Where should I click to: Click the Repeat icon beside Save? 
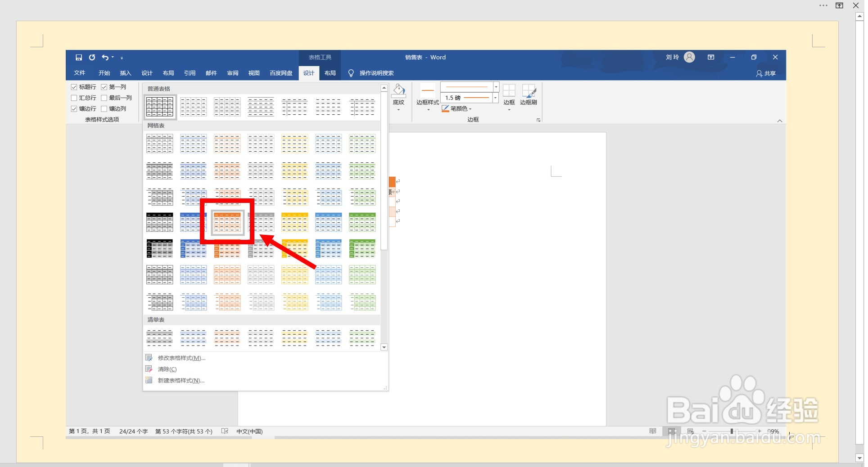coord(92,57)
